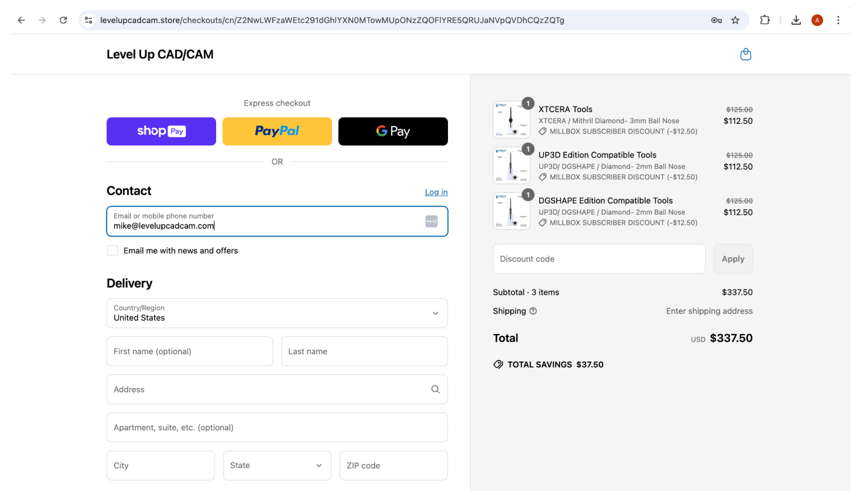Click the Level Up CAD/CAM store title

[160, 54]
